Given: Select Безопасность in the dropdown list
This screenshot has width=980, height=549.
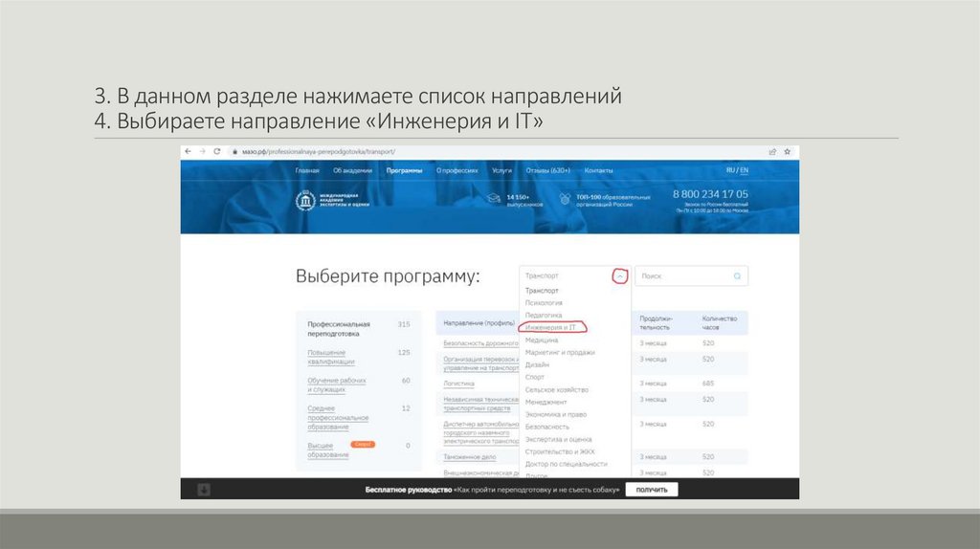Looking at the screenshot, I should click(x=546, y=428).
